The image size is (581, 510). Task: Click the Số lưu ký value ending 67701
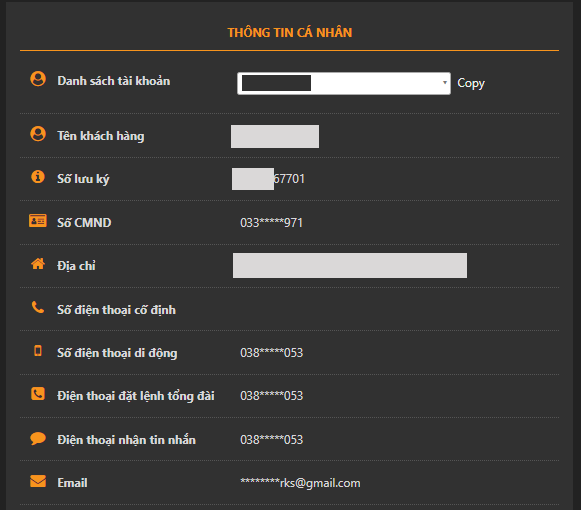269,179
